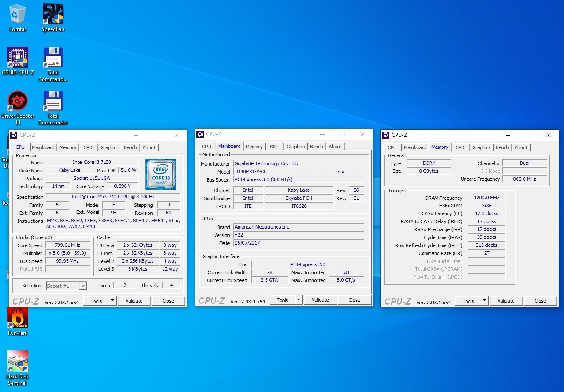Image resolution: width=564 pixels, height=392 pixels.
Task: Select About tab in Memory window
Action: point(521,147)
